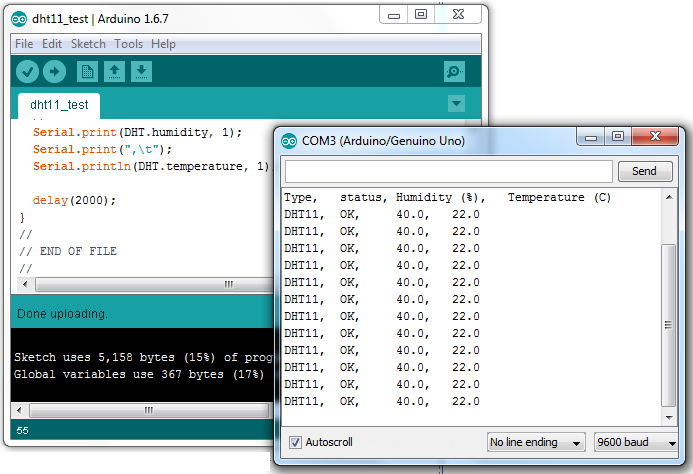The height and width of the screenshot is (474, 693).
Task: Minimize the Arduino IDE window
Action: tap(394, 15)
